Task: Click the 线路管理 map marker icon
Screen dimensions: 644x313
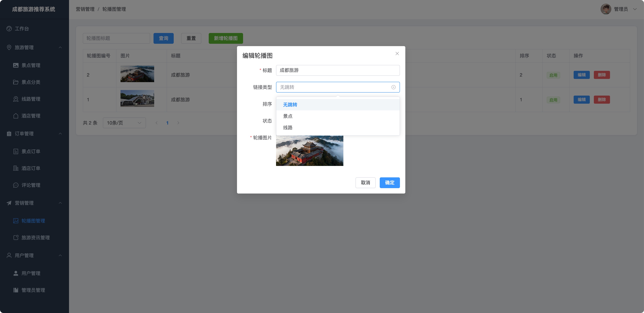Action: click(x=16, y=99)
